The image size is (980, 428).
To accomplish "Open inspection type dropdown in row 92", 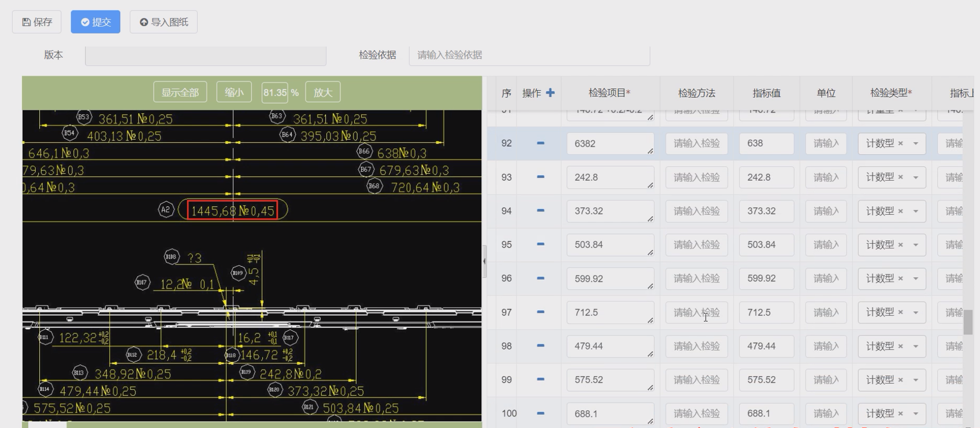I will [x=916, y=144].
